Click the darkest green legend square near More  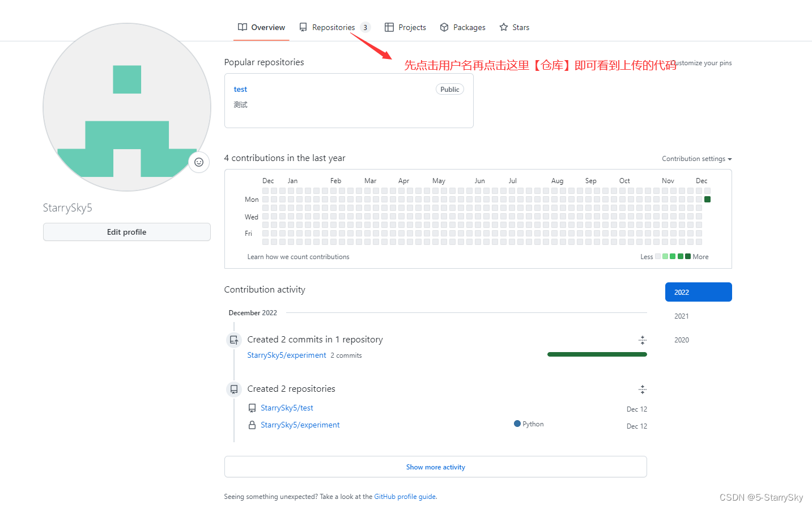pos(688,256)
